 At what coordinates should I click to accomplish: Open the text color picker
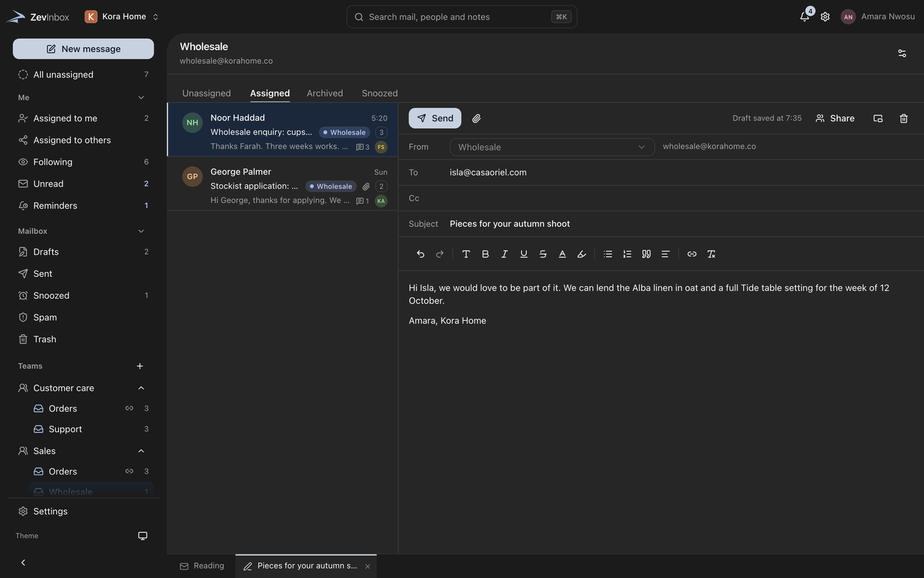point(562,254)
